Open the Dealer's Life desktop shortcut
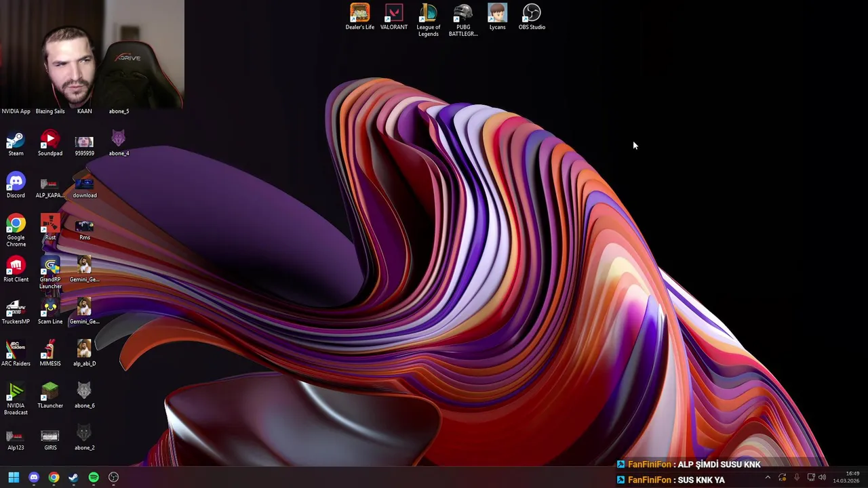Screen dimensions: 868x488 (x=359, y=17)
